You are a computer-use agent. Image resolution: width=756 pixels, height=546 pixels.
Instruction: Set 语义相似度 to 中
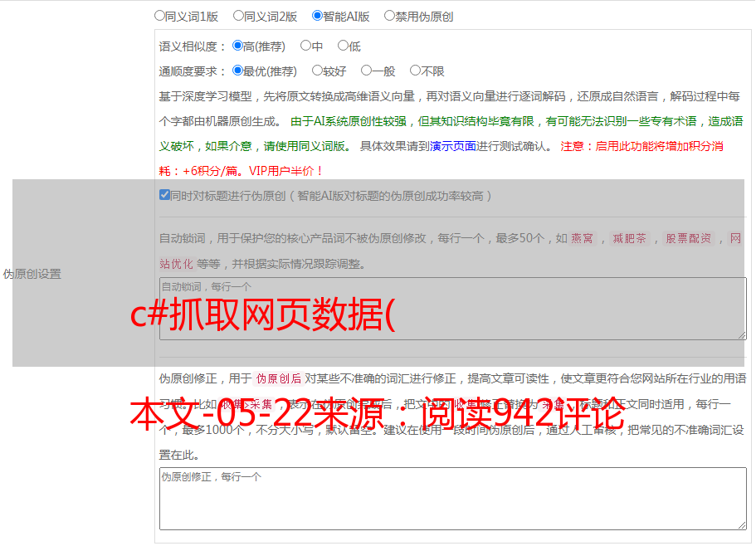click(305, 46)
